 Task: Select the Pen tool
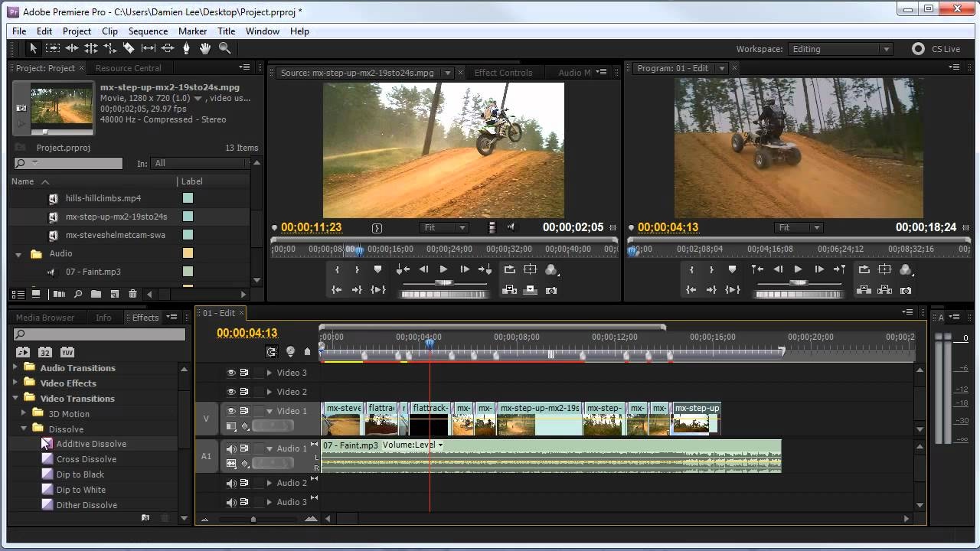[186, 48]
